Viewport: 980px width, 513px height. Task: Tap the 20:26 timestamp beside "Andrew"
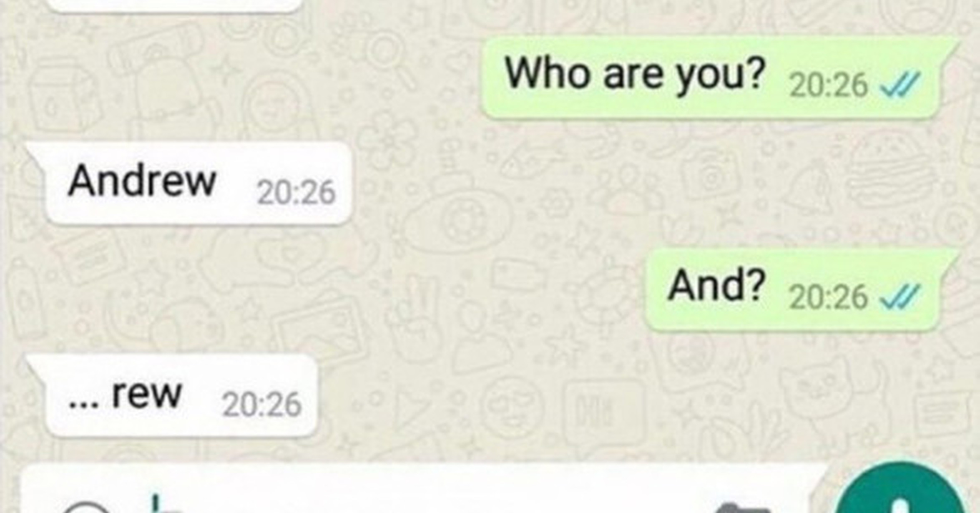[x=296, y=192]
